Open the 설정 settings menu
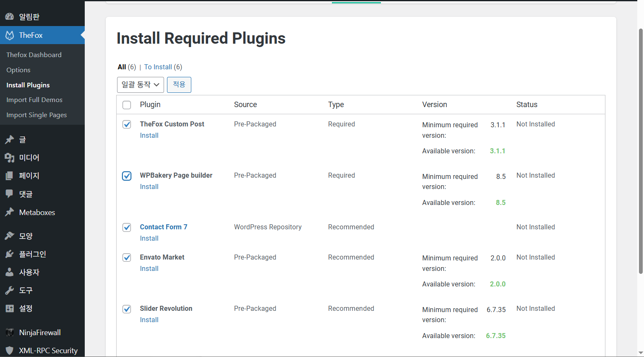The image size is (644, 357). pos(42,308)
